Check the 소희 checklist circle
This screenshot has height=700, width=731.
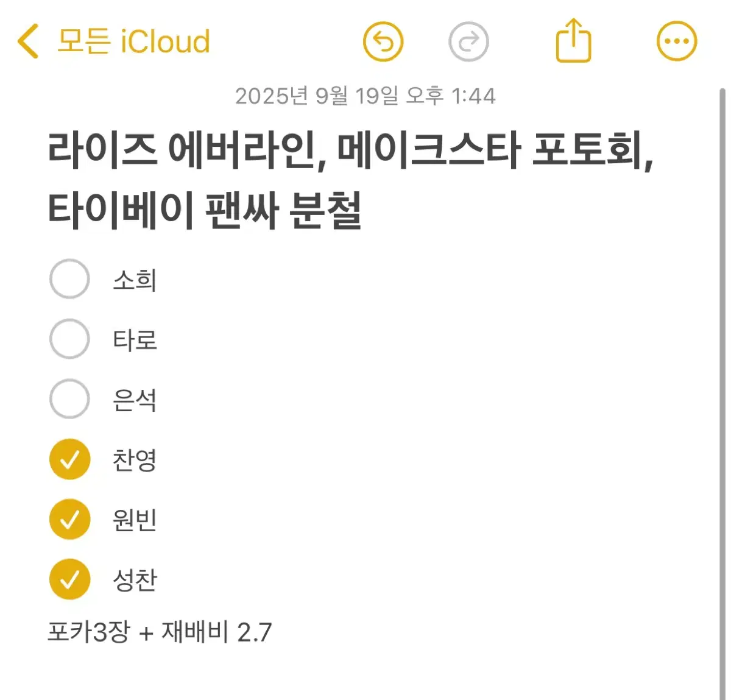[x=69, y=279]
